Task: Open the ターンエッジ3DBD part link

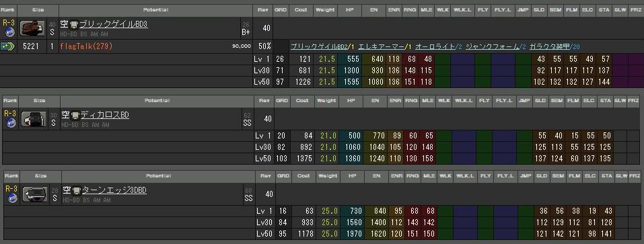Action: [x=114, y=190]
